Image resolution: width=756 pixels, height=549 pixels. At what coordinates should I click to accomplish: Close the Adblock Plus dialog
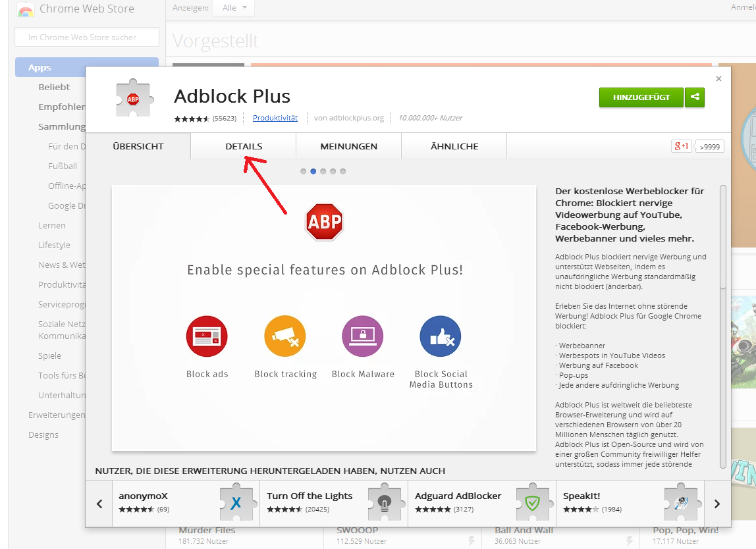coord(718,78)
